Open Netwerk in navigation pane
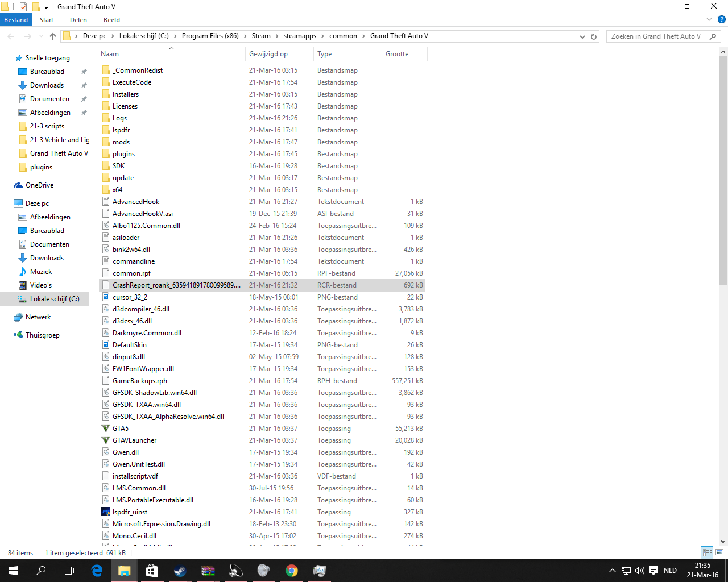 tap(38, 317)
